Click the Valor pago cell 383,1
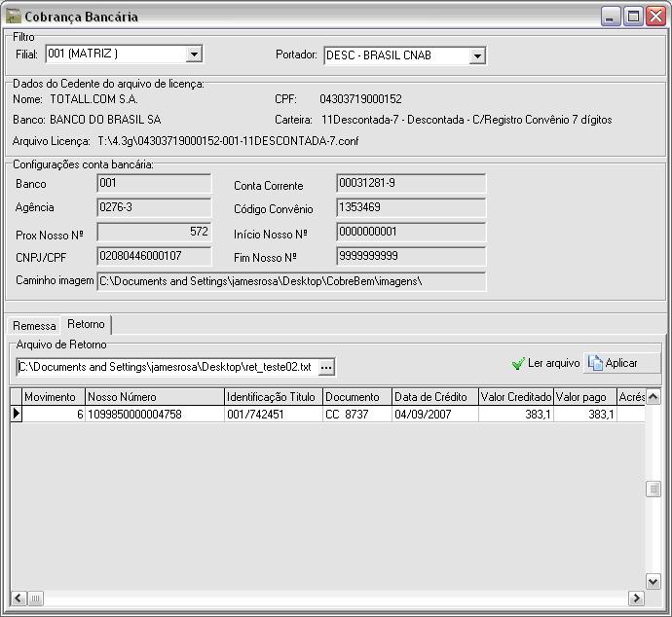The image size is (672, 617). pos(585,415)
